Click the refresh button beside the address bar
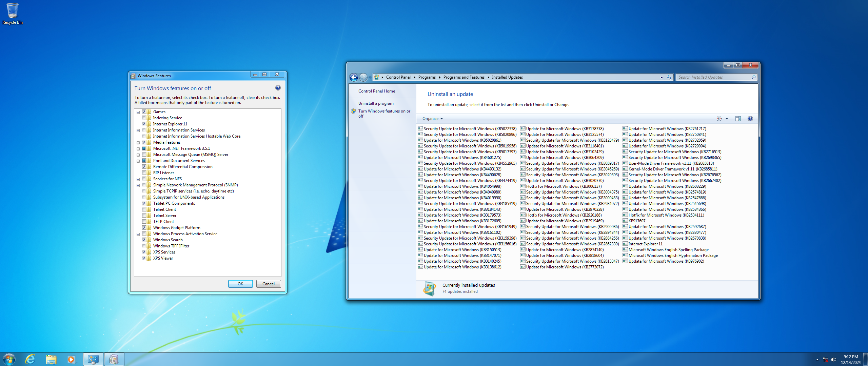Screen dimensions: 868x366 (x=669, y=77)
